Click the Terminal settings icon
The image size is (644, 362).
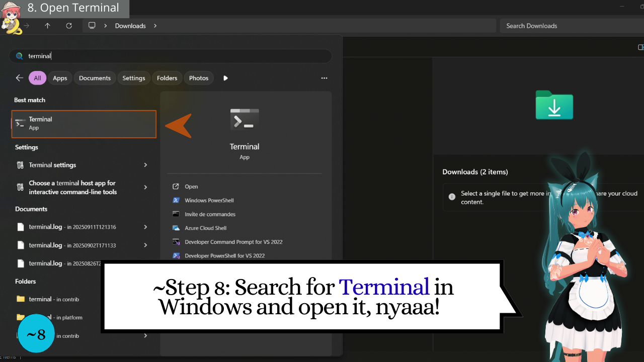(x=20, y=165)
